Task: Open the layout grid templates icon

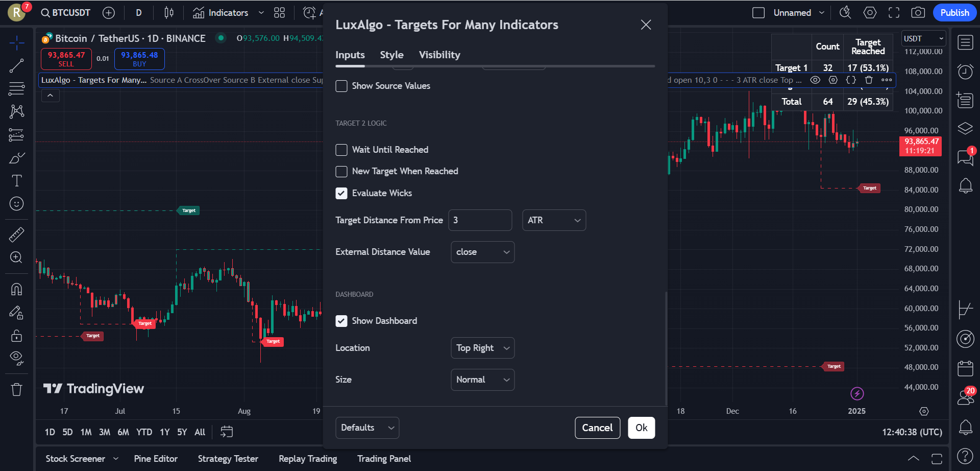Action: [279, 13]
